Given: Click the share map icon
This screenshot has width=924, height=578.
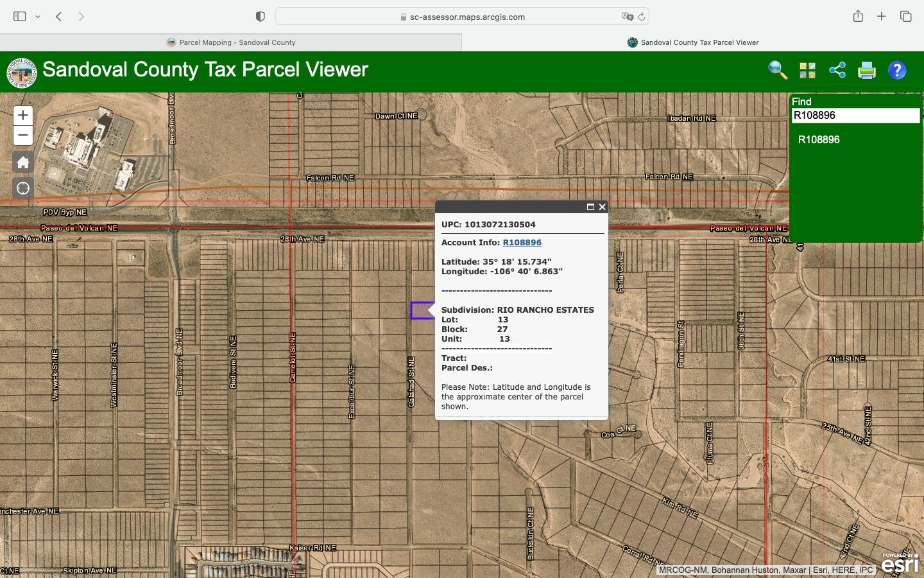Looking at the screenshot, I should [837, 70].
